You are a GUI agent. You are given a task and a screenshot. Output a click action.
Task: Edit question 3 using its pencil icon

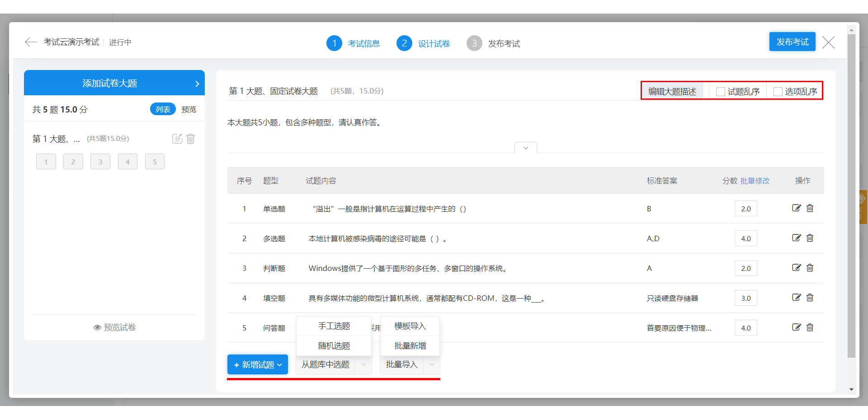(x=796, y=268)
